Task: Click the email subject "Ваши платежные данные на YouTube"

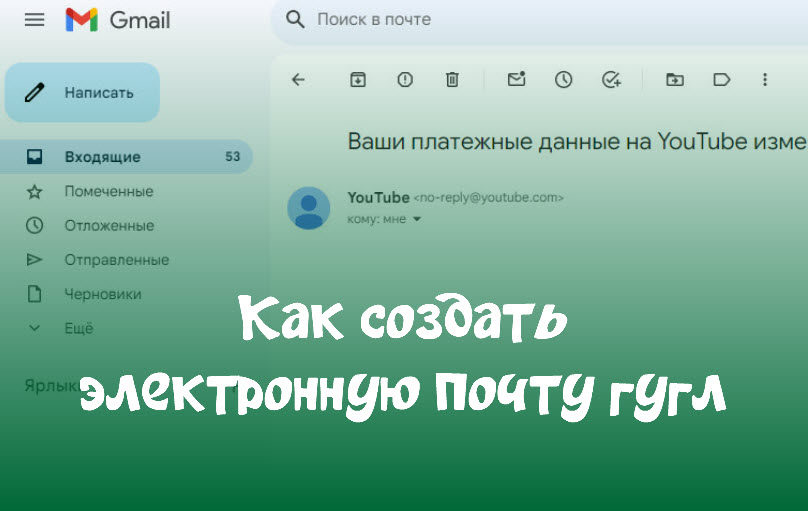Action: point(548,141)
